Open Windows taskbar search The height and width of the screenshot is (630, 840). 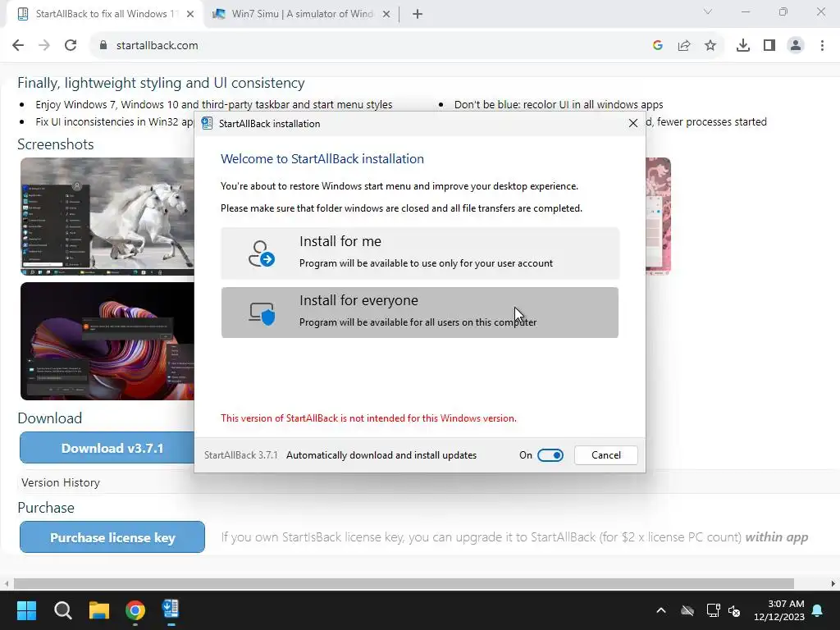point(62,610)
